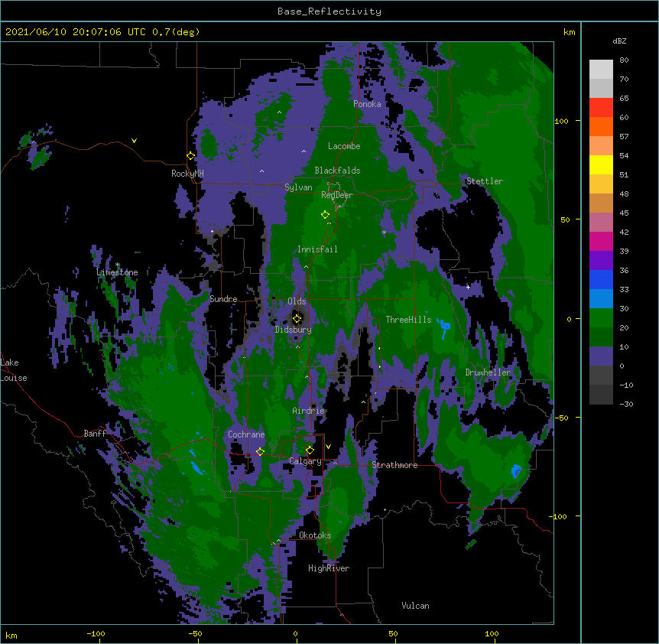
Task: Select the slate purple 10 dBZ legend swatch
Action: [601, 356]
